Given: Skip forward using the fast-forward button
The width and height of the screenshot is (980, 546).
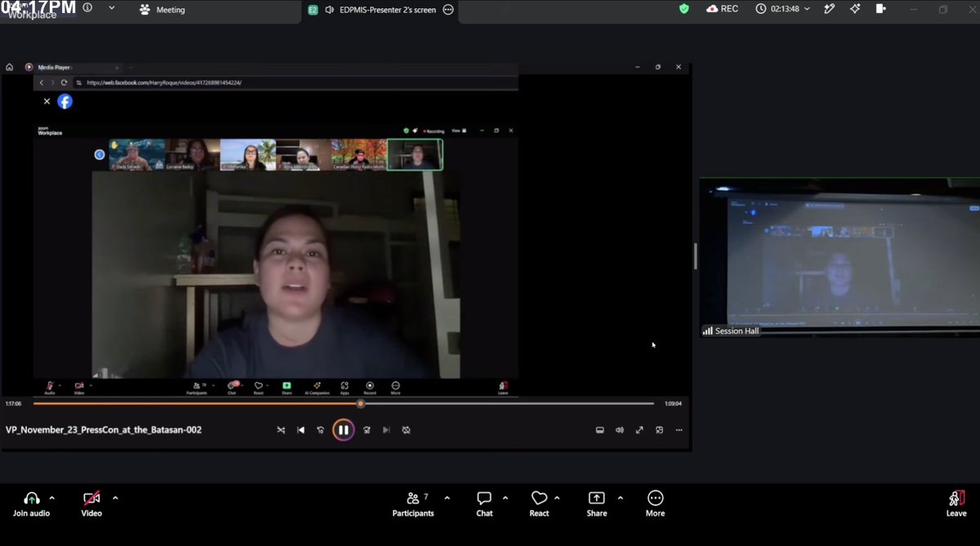Looking at the screenshot, I should pyautogui.click(x=367, y=430).
